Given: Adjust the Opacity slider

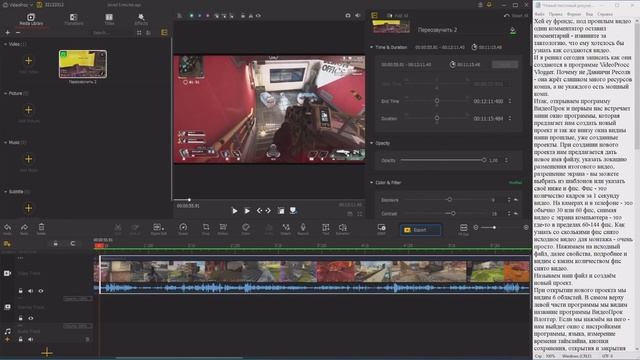Looking at the screenshot, I should coord(442,160).
